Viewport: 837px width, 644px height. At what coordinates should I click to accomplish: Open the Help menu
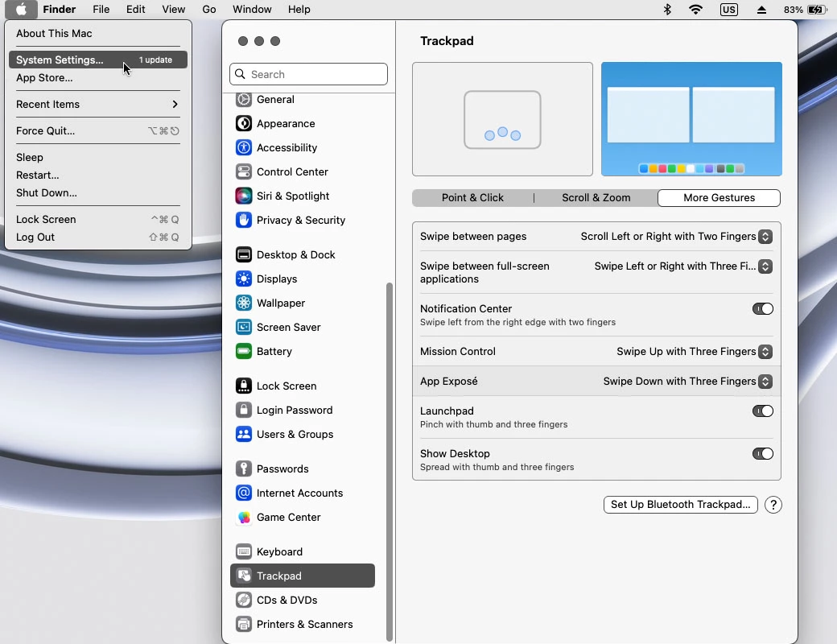[299, 10]
